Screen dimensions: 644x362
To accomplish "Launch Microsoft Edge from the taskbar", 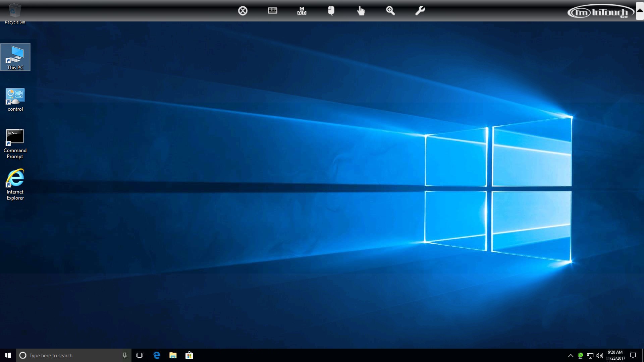I will (x=157, y=355).
